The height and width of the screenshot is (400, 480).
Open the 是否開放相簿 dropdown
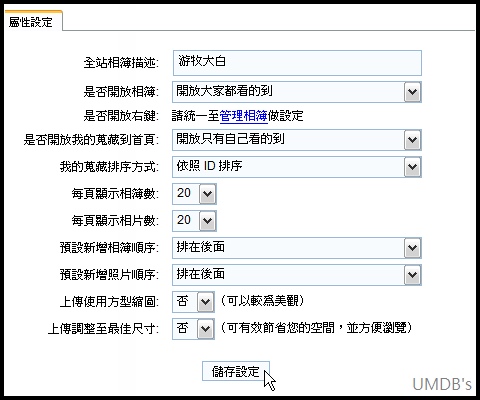coord(297,92)
